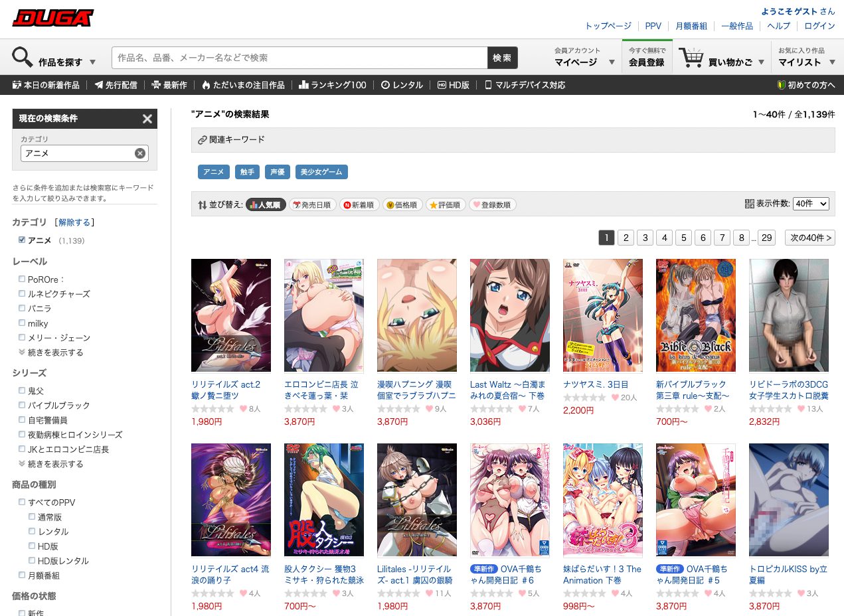The image size is (844, 616).
Task: Select the 触手 keyword tag
Action: (247, 172)
